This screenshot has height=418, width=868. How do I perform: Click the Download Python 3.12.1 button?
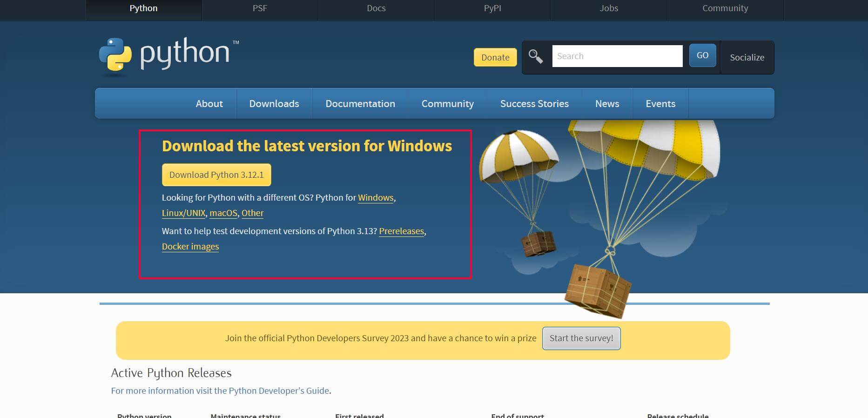(216, 175)
